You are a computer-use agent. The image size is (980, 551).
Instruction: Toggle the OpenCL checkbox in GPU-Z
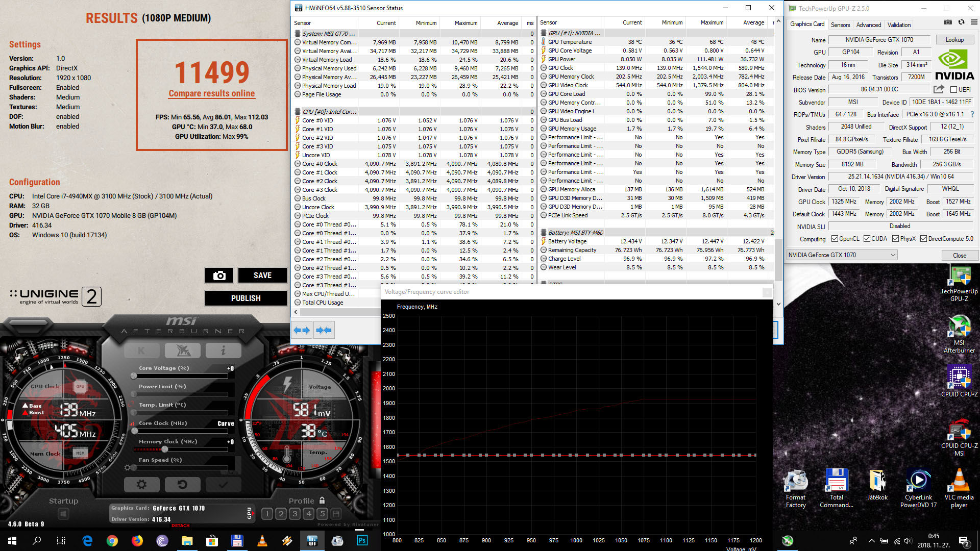[835, 239]
